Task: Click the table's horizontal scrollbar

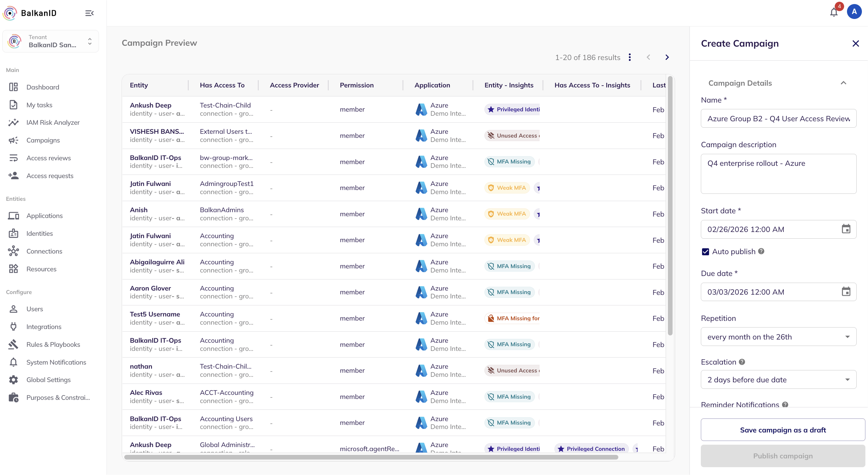Action: pos(371,457)
